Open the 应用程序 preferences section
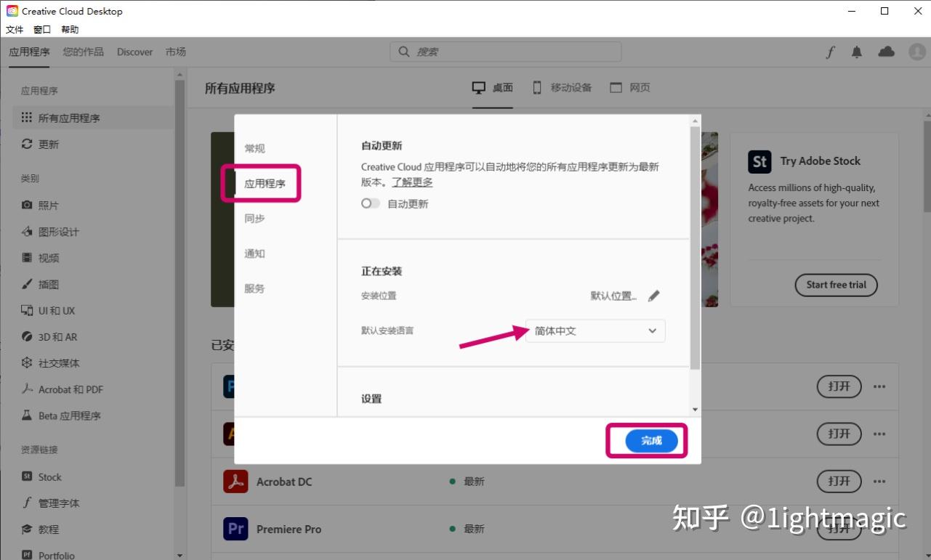Screen dimensions: 931x560 pyautogui.click(x=265, y=184)
